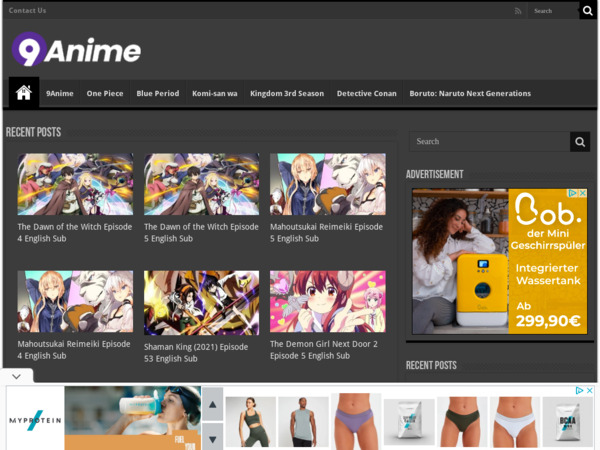Open the 9Anime menu item
Viewport: 600px width, 450px height.
click(60, 93)
